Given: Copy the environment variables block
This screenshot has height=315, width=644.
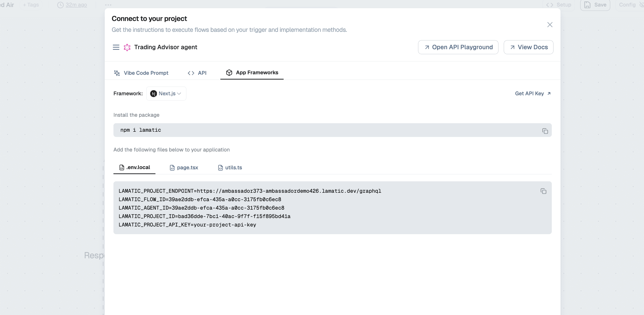Looking at the screenshot, I should 544,191.
